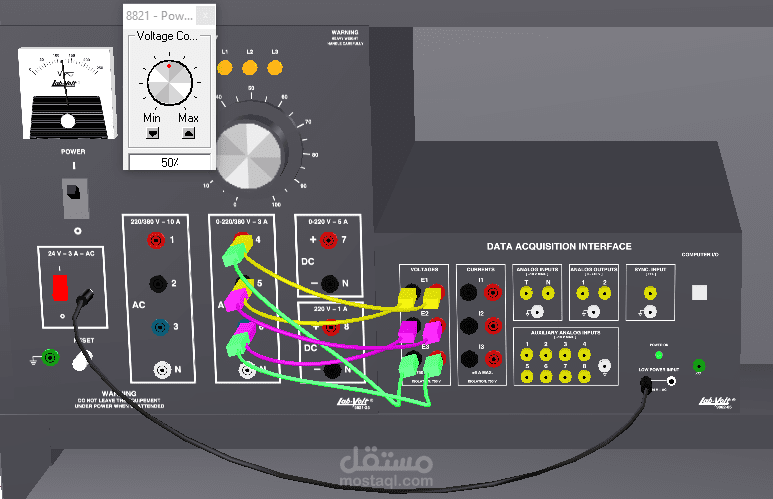Click black I1 current input terminal
Screen dimensions: 773x499
click(x=468, y=292)
